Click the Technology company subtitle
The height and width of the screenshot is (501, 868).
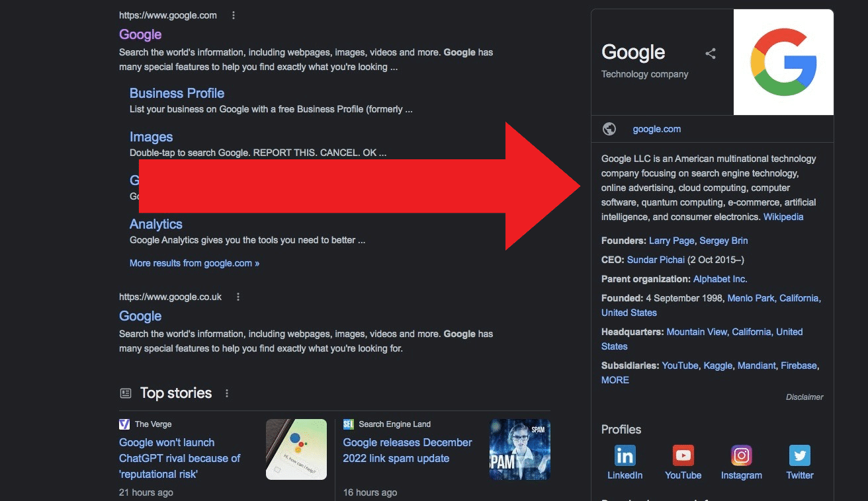[645, 74]
